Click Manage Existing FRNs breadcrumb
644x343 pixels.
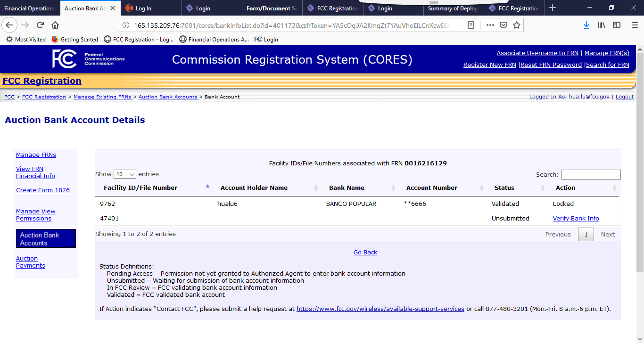103,97
